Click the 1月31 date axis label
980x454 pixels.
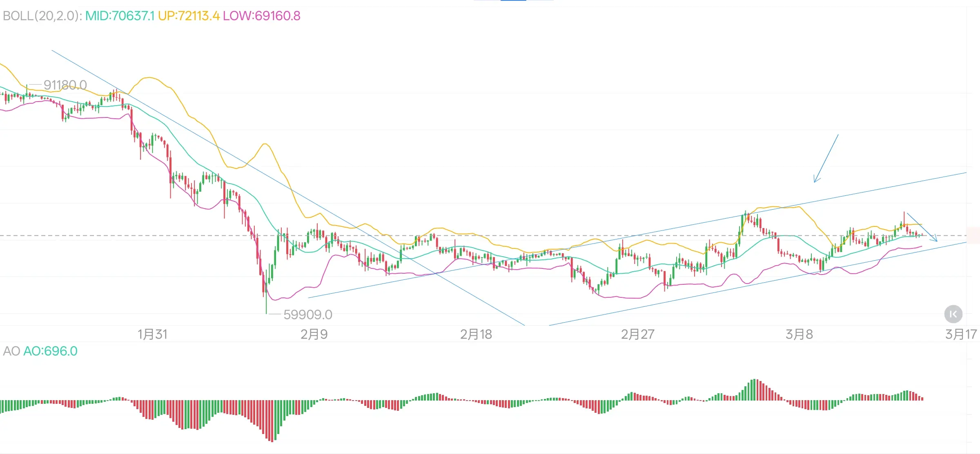click(152, 334)
